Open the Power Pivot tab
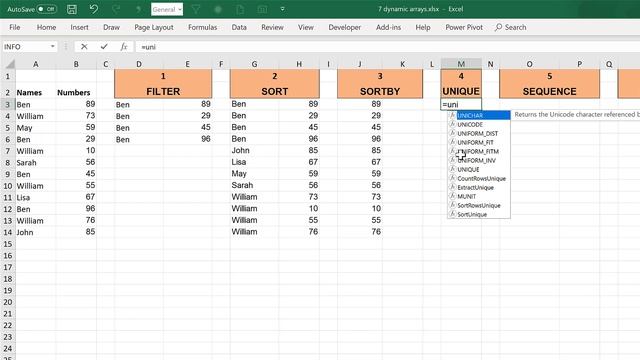 click(x=464, y=27)
